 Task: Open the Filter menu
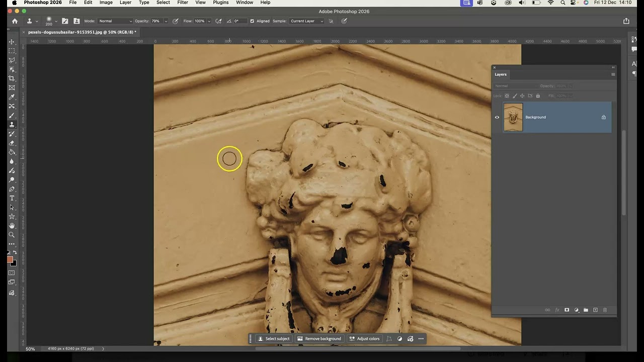pos(183,3)
